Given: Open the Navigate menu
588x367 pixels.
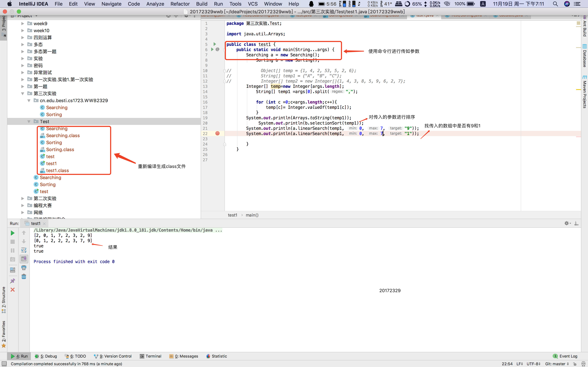Looking at the screenshot, I should click(x=112, y=4).
